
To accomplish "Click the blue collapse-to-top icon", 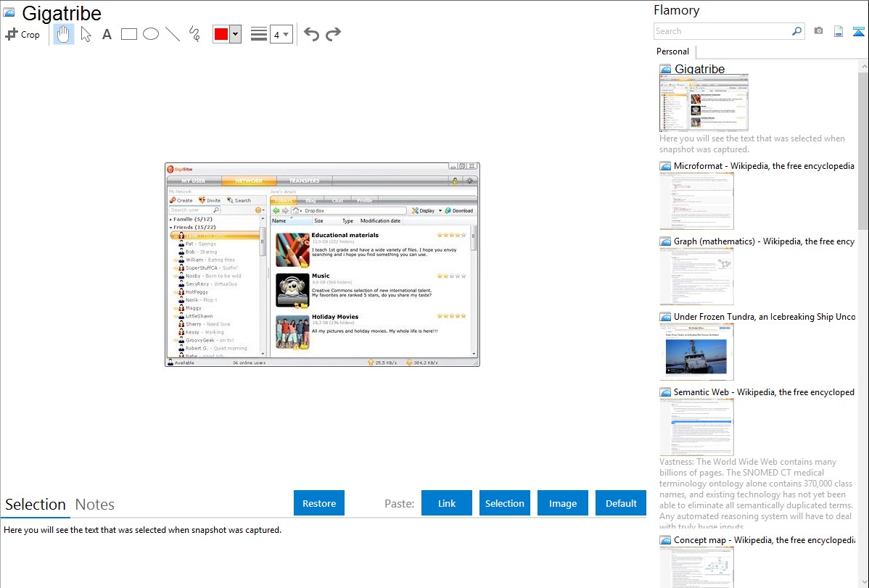I will [x=858, y=31].
